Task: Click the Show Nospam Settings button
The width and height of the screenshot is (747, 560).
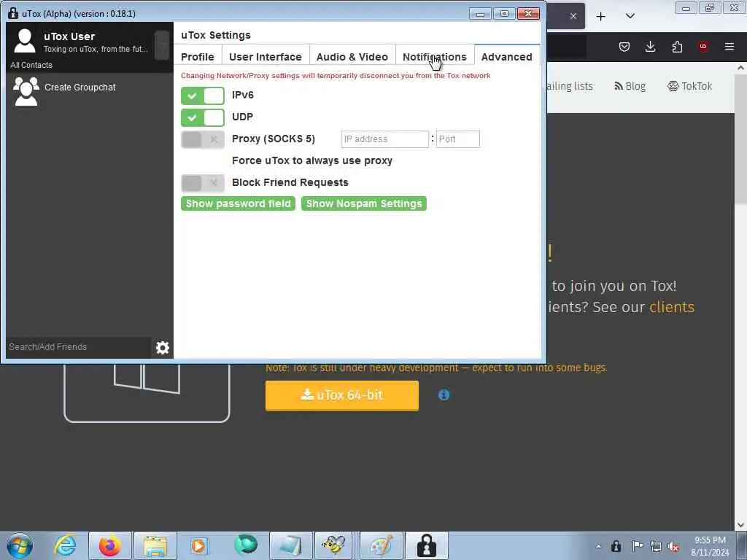Action: (x=364, y=203)
